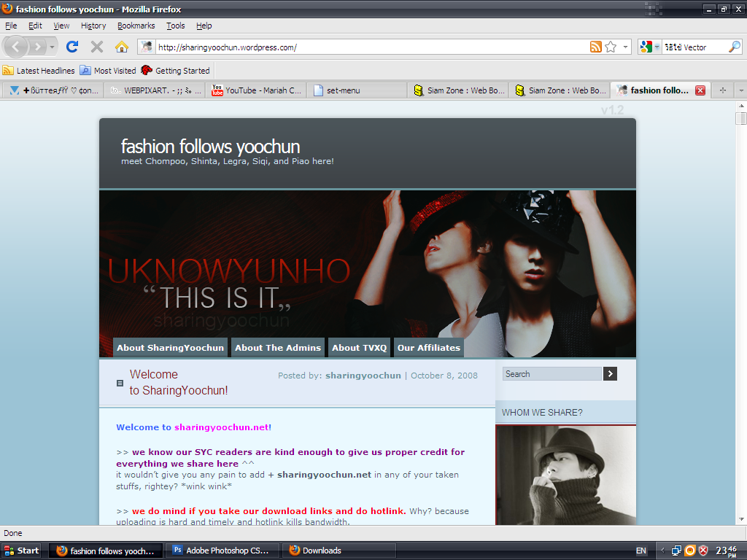Switch to the Butterfly font tab
Screen dimensions: 747x560
coord(53,90)
